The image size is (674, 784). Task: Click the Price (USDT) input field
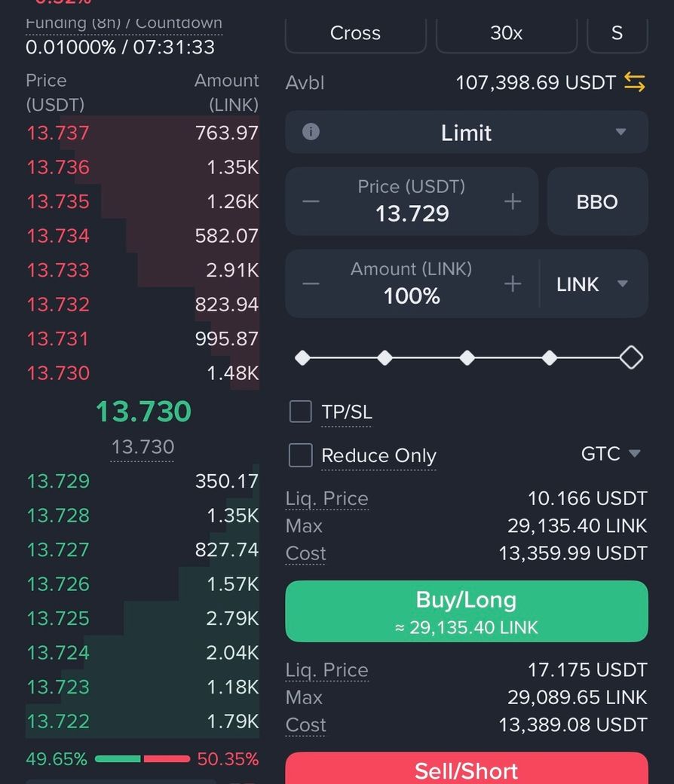pos(412,202)
